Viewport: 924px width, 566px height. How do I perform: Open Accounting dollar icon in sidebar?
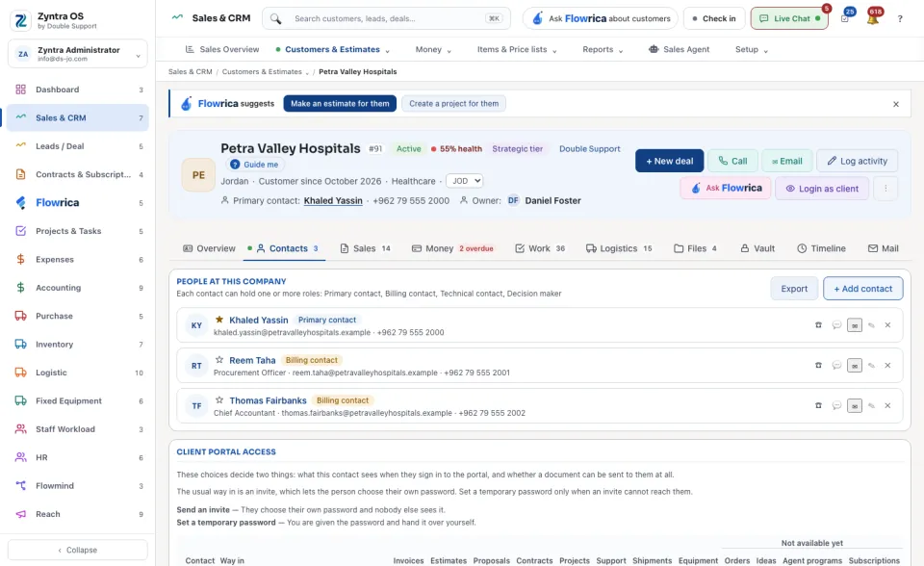tap(20, 288)
